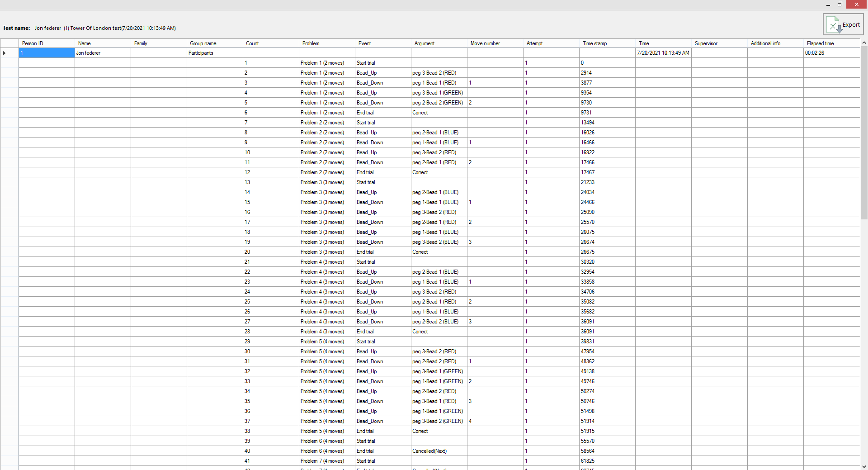Select the row marker arrow for row one

(x=5, y=53)
